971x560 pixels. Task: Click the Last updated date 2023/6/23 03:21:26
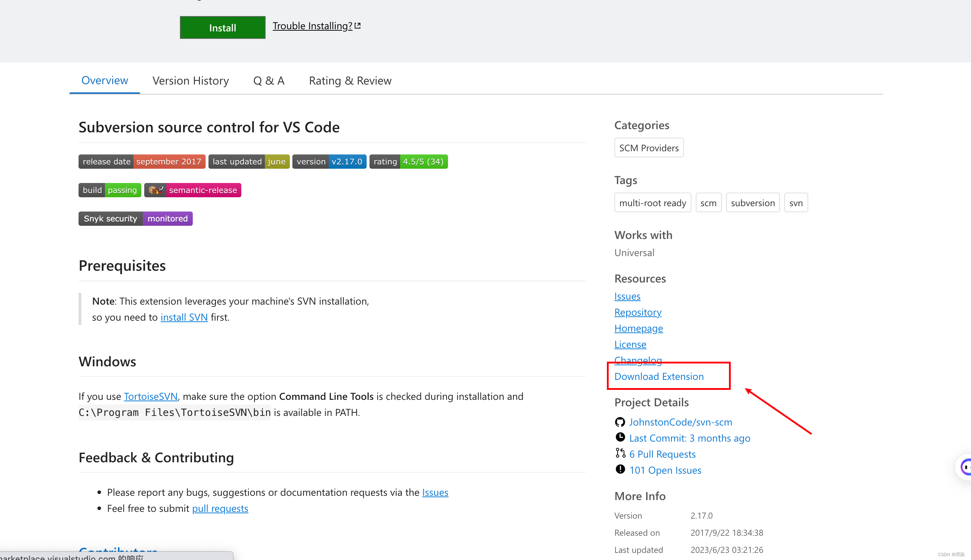726,550
